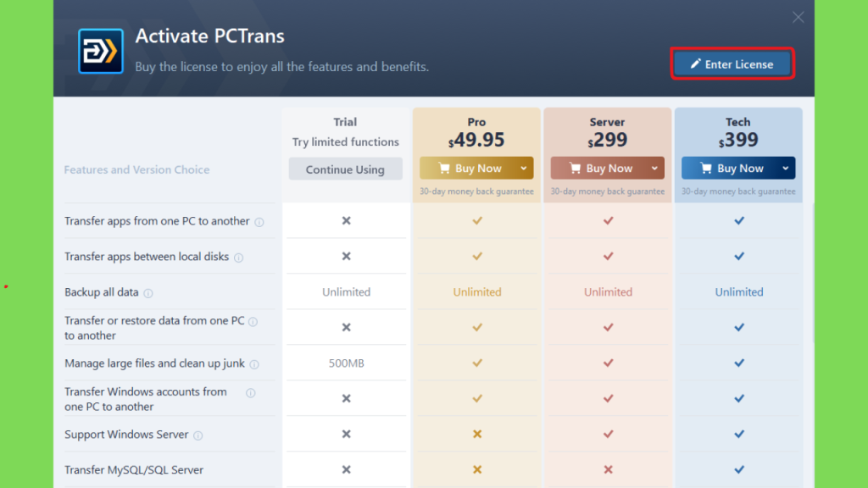The height and width of the screenshot is (488, 868).
Task: Buy the Tech license for $399
Action: [x=729, y=169]
